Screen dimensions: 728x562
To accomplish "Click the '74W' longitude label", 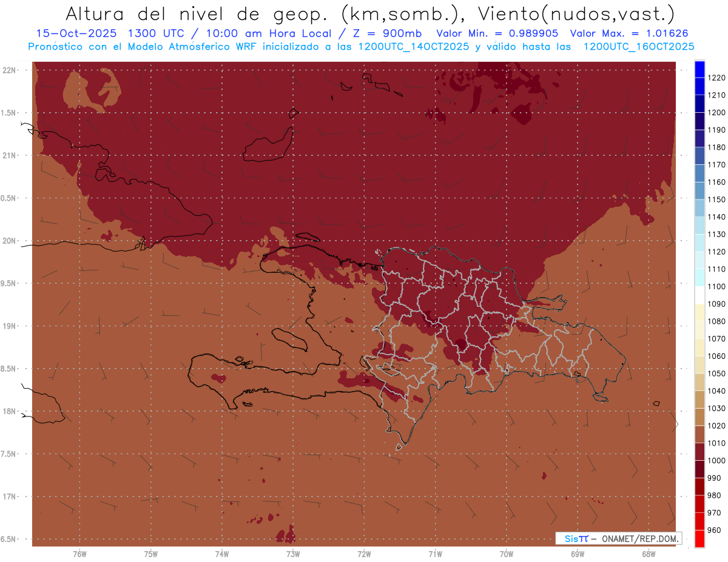I will pos(222,554).
